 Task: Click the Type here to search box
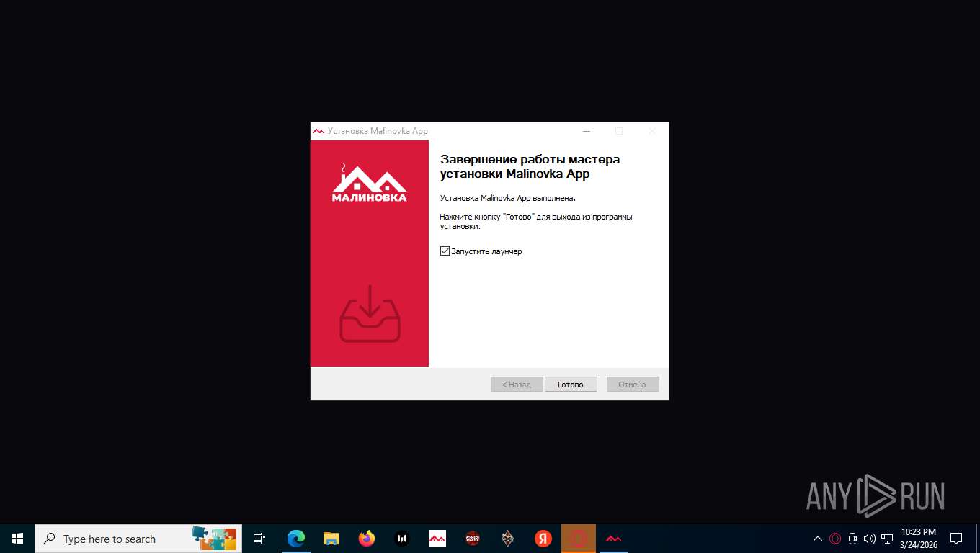tap(138, 539)
